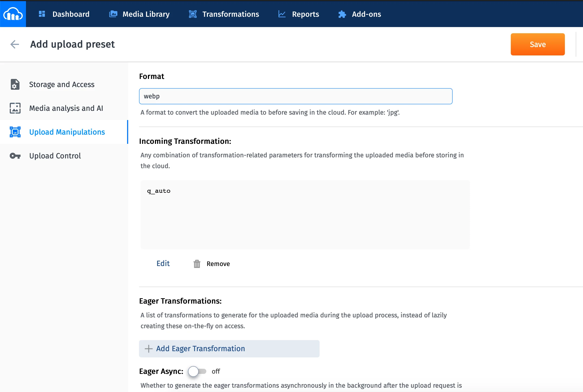The width and height of the screenshot is (583, 392).
Task: Click the Add-ons puzzle piece icon
Action: (x=342, y=14)
